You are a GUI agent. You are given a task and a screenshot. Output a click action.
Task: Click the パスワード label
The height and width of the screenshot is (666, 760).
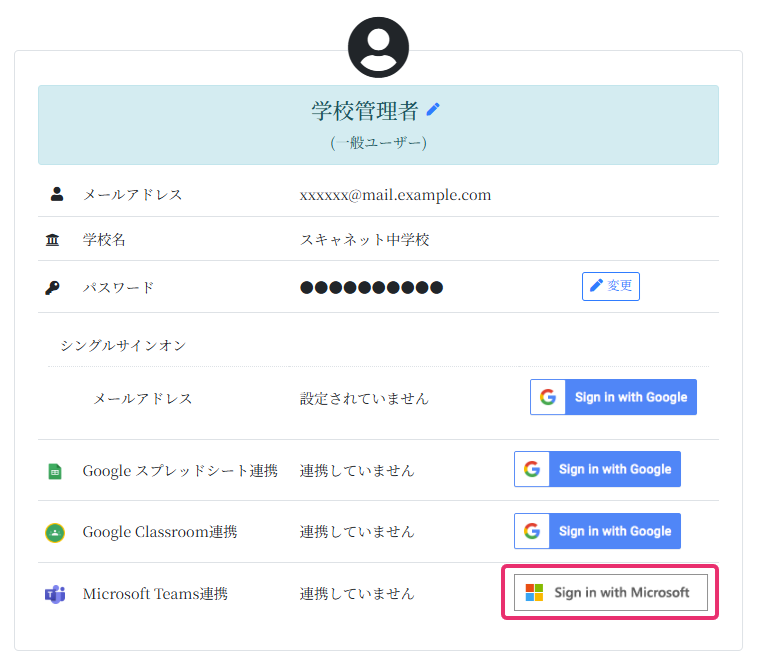point(118,287)
